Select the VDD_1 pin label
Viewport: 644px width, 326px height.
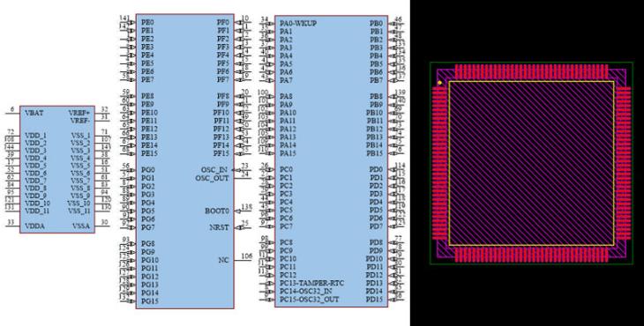(36, 136)
